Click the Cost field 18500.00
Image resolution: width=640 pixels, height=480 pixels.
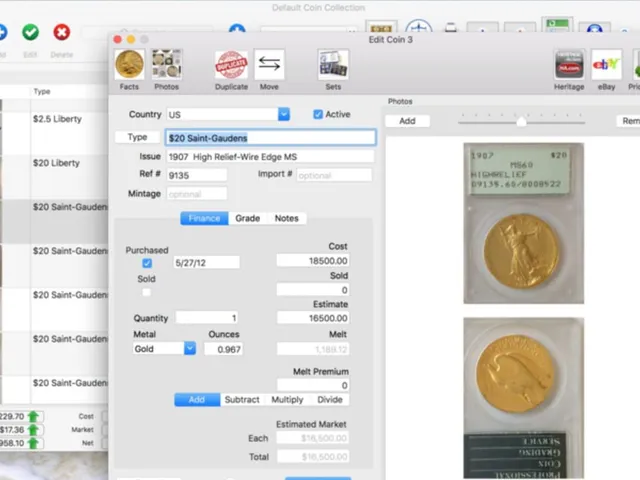313,261
